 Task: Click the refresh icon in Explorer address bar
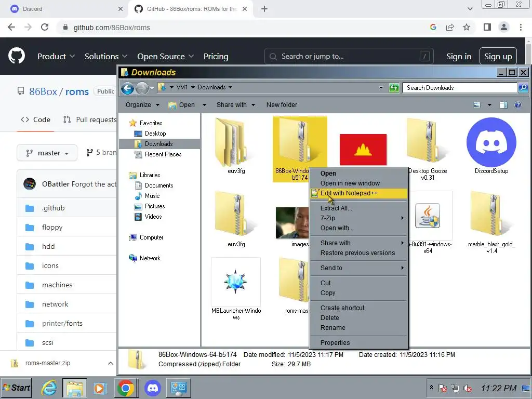click(x=394, y=88)
